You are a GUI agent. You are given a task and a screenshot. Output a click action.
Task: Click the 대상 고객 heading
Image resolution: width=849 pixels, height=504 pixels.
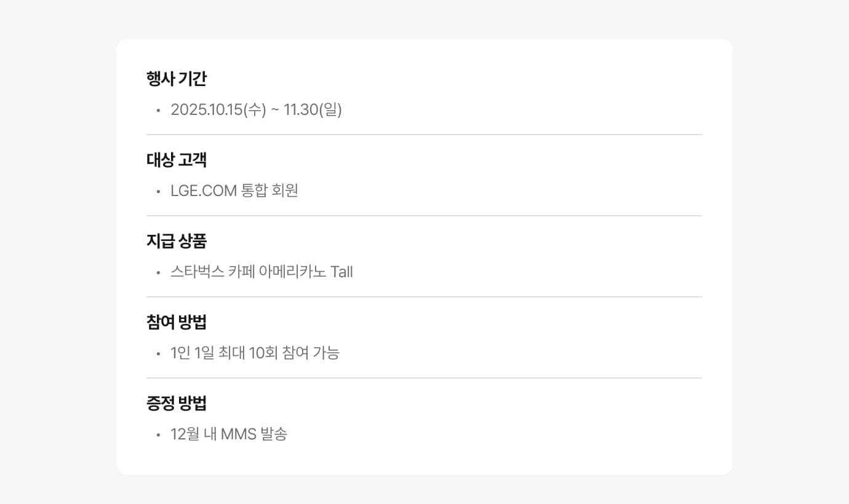click(177, 160)
